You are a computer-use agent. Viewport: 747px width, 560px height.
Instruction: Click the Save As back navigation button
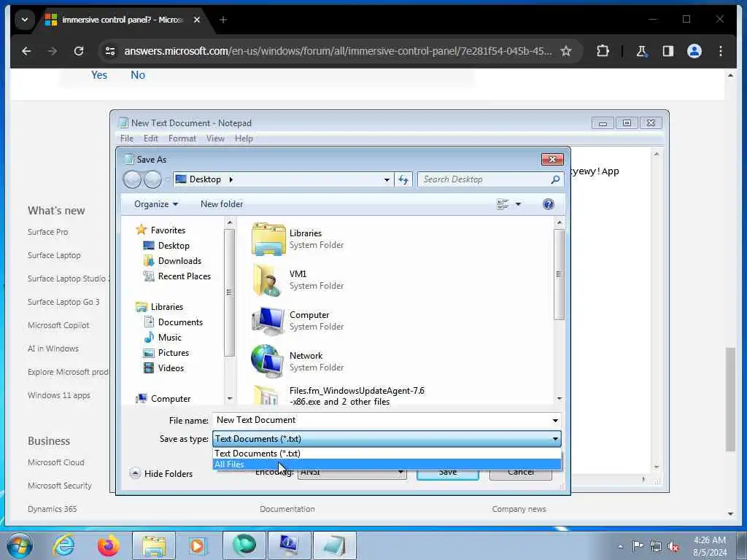pos(132,179)
